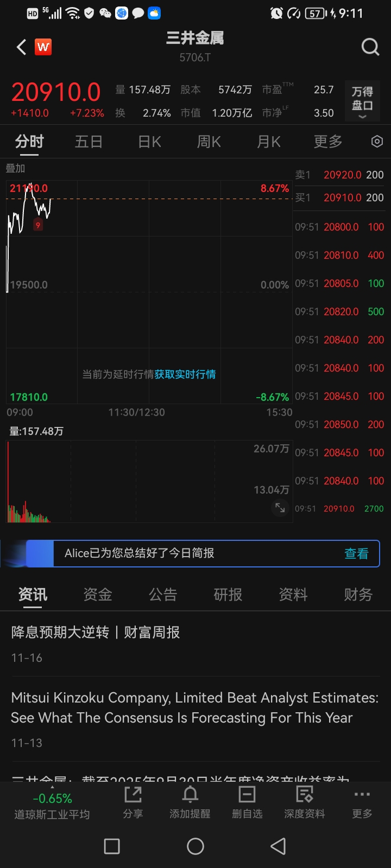Screen dimensions: 391x868
Task: Tap the trade row with 20805.0 100
Action: click(339, 283)
